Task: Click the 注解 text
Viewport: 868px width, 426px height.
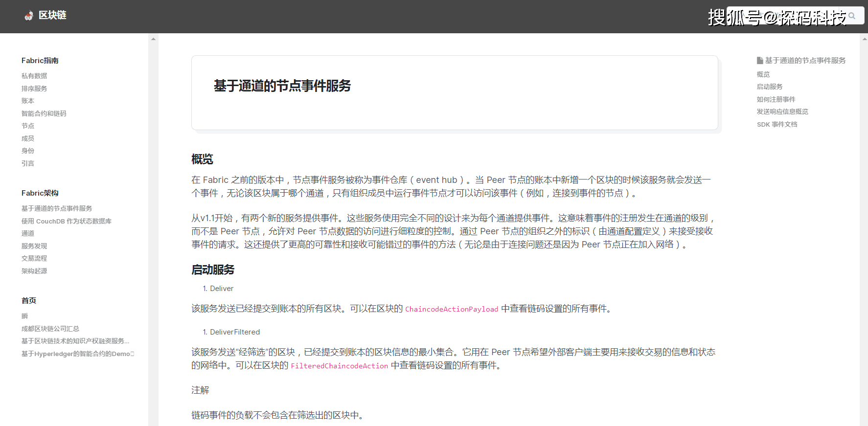Action: click(200, 390)
